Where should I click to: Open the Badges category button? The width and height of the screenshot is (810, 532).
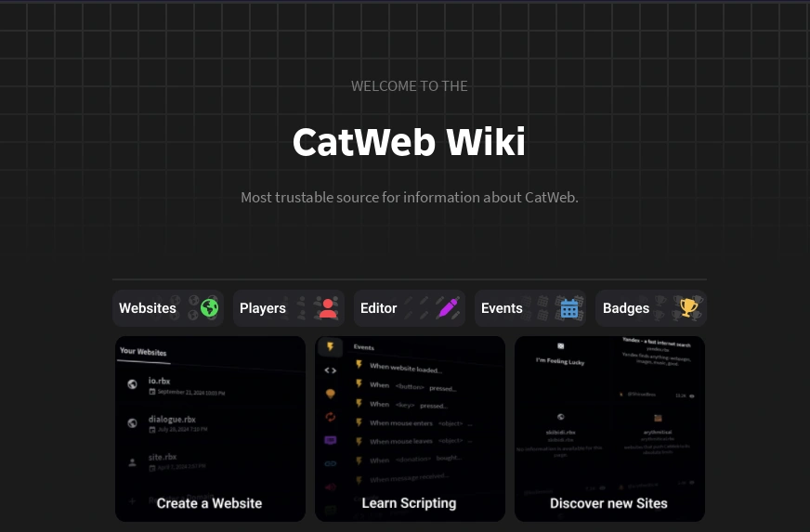click(x=651, y=308)
